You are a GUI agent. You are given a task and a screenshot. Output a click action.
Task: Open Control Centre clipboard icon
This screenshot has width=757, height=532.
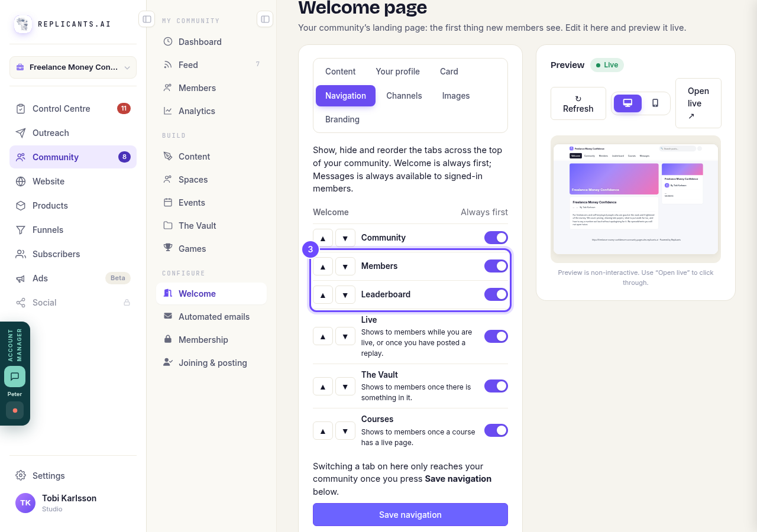(21, 109)
